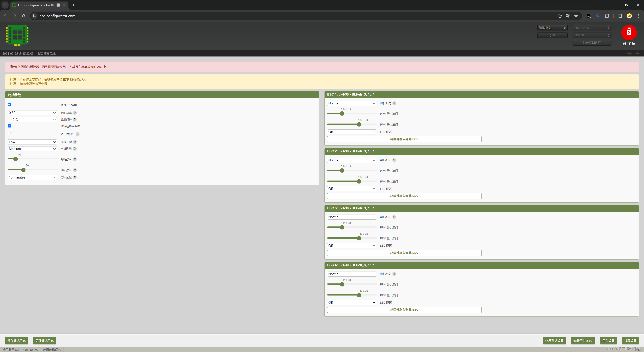Toggle 低转速功率保护 checkbox

(x=10, y=126)
